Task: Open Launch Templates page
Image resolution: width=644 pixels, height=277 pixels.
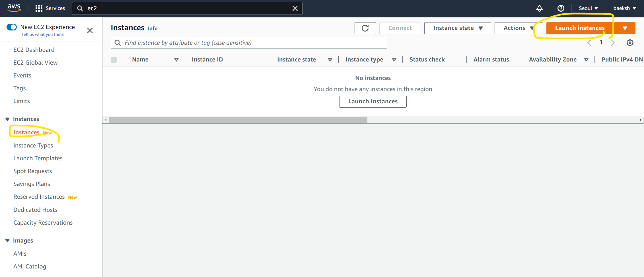Action: click(38, 158)
